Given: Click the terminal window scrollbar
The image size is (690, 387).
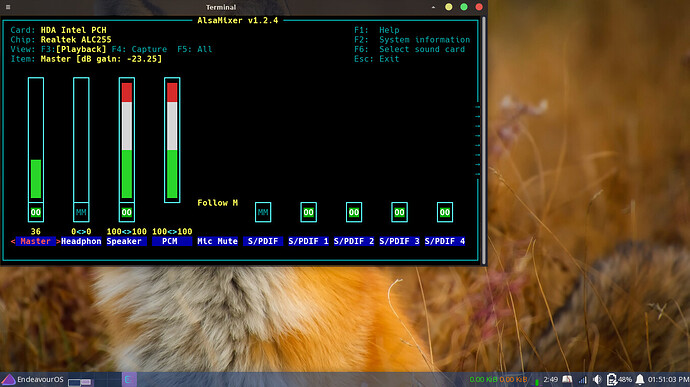Looking at the screenshot, I should point(484,141).
